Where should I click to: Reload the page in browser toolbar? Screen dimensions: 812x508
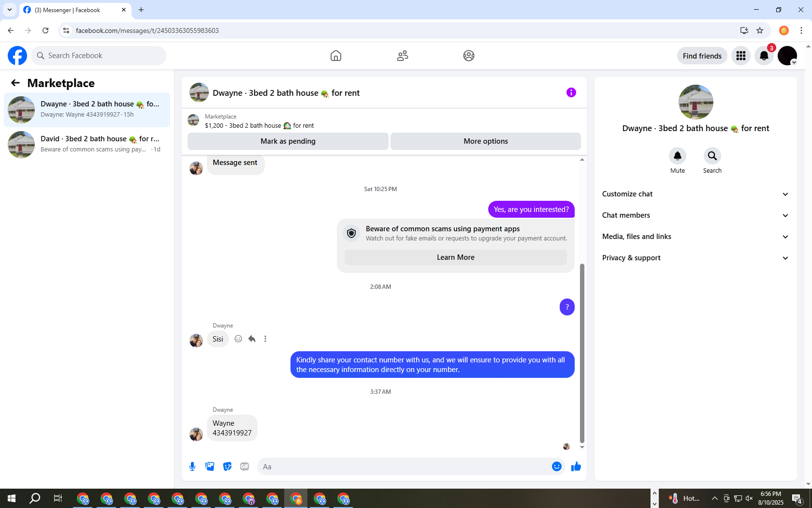tap(45, 30)
